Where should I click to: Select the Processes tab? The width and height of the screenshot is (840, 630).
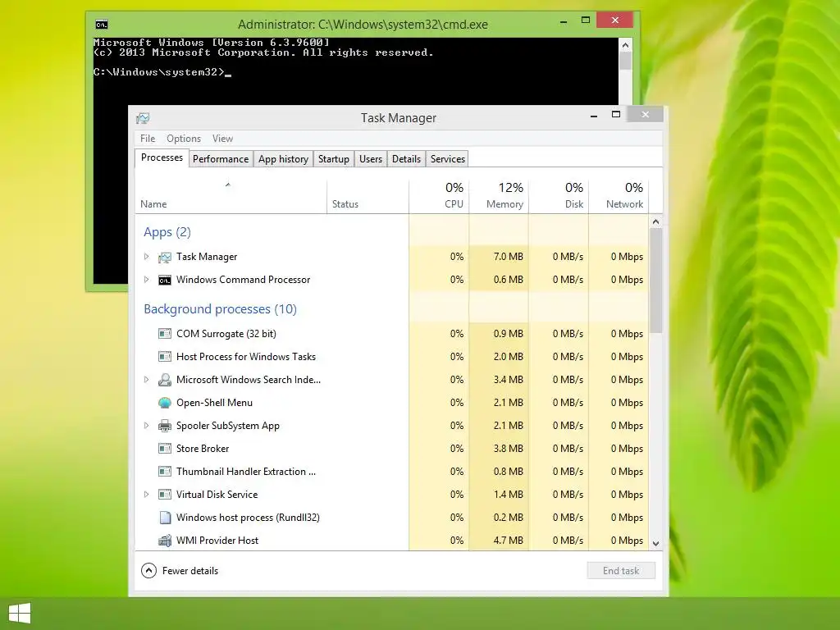coord(162,158)
